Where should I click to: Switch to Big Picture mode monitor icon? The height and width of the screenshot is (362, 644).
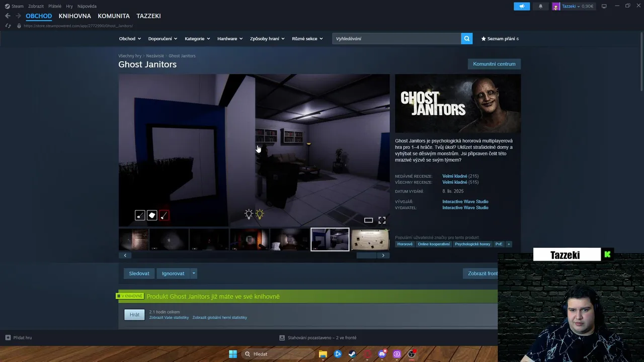click(x=604, y=6)
